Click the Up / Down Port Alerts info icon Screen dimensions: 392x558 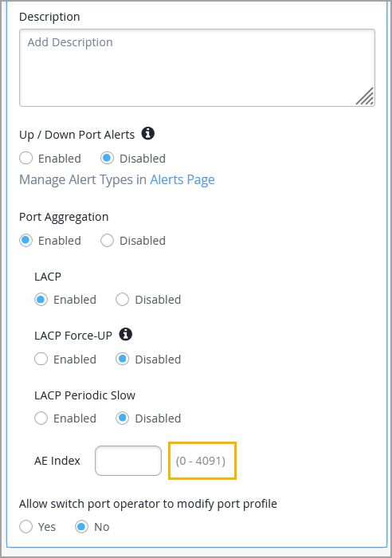pos(148,134)
